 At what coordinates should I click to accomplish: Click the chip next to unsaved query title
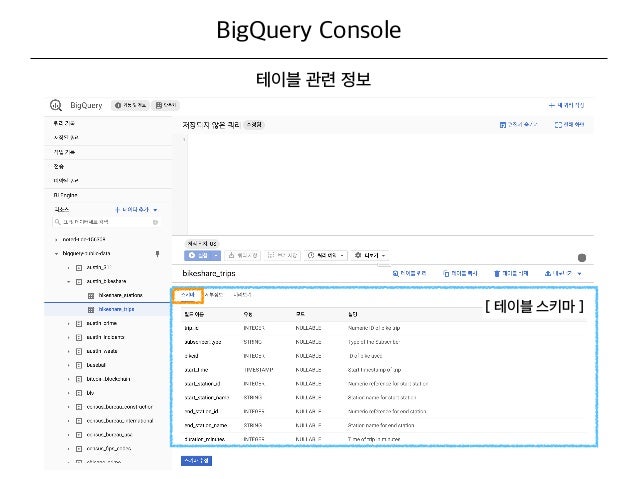click(x=254, y=125)
